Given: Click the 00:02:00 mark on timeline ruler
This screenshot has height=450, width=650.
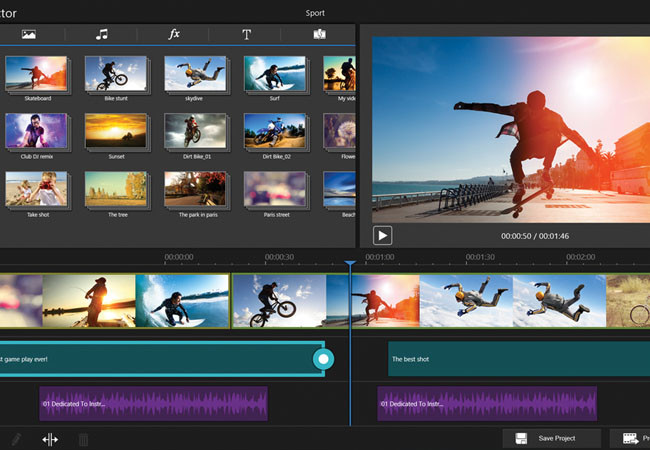Looking at the screenshot, I should pyautogui.click(x=581, y=257).
